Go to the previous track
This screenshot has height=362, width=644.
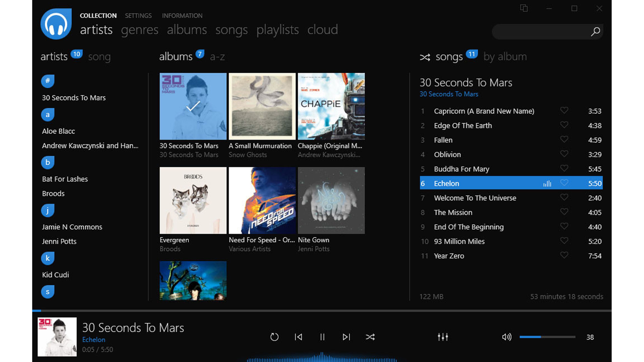[x=298, y=337]
